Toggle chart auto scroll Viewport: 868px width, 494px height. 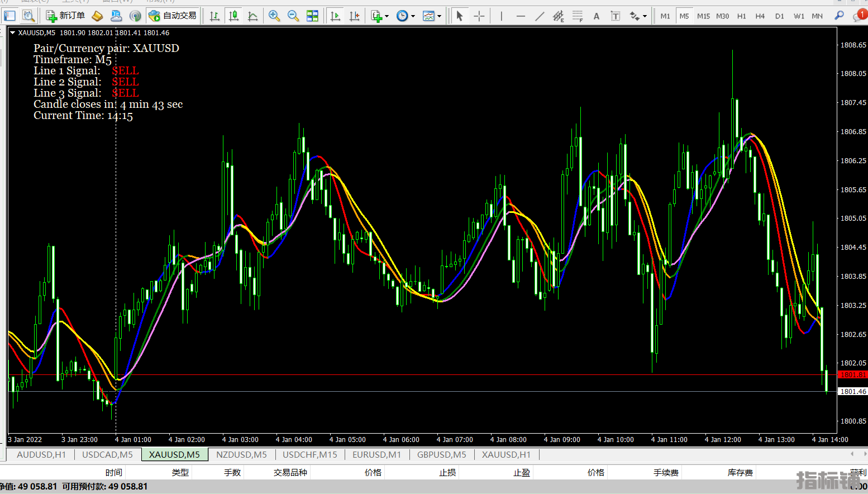(335, 16)
